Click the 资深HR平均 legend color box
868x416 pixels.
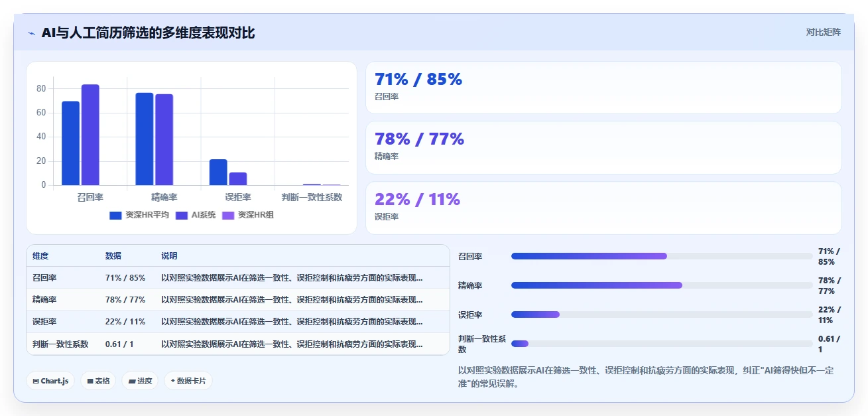(115, 215)
